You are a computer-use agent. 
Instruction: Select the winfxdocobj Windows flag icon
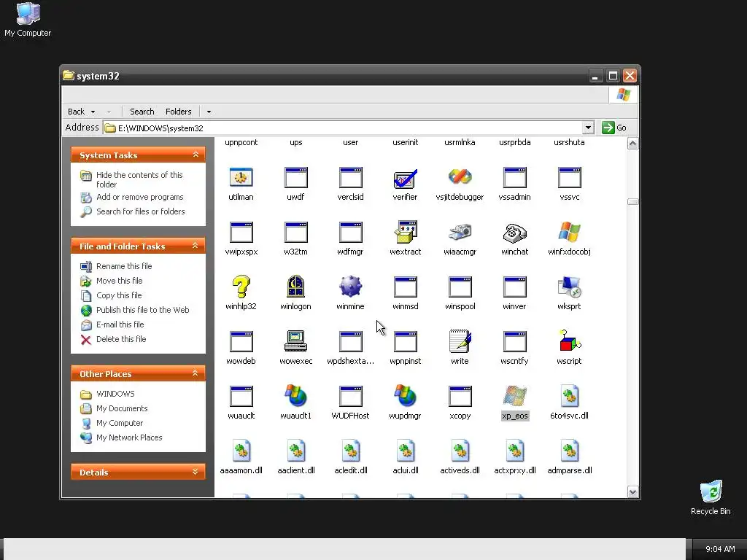tap(569, 233)
